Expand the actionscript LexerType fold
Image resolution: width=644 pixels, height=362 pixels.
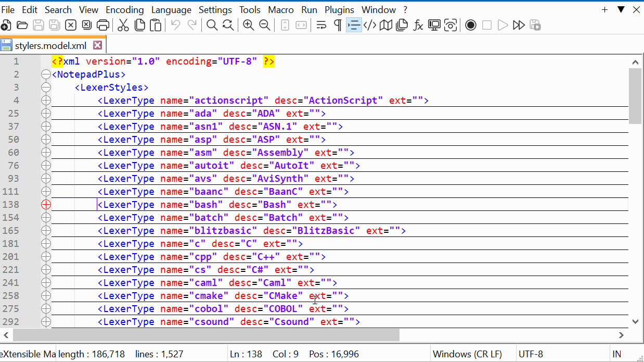coord(46,100)
